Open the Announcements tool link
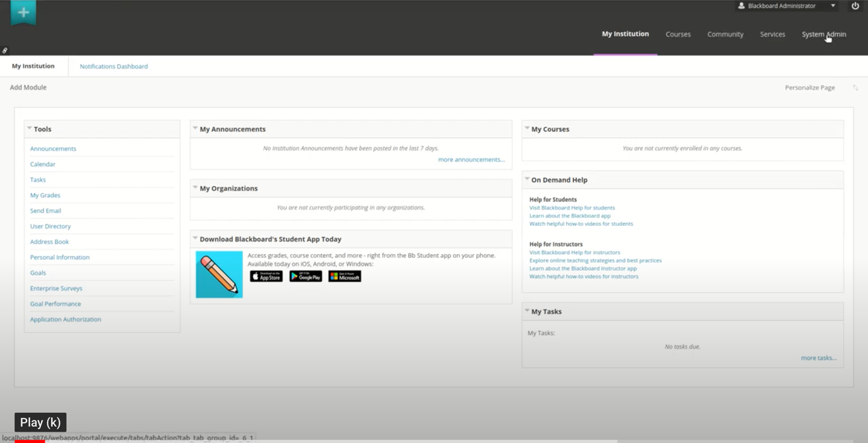 pos(53,149)
